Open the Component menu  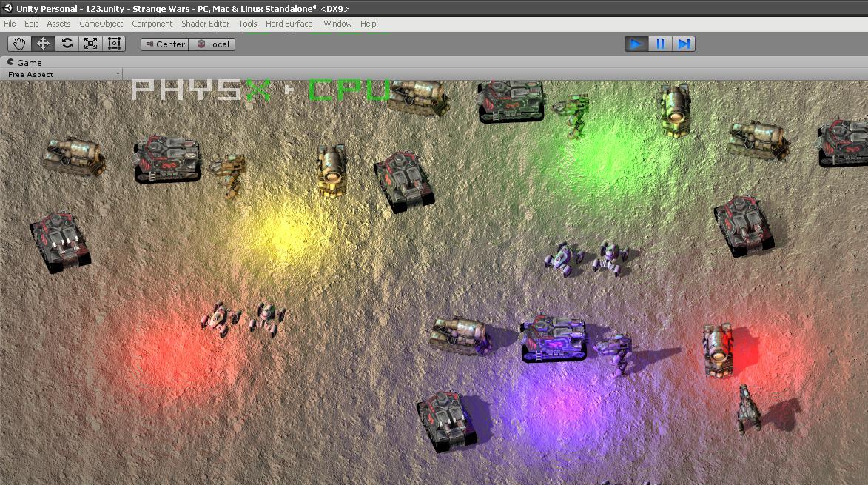click(x=152, y=24)
